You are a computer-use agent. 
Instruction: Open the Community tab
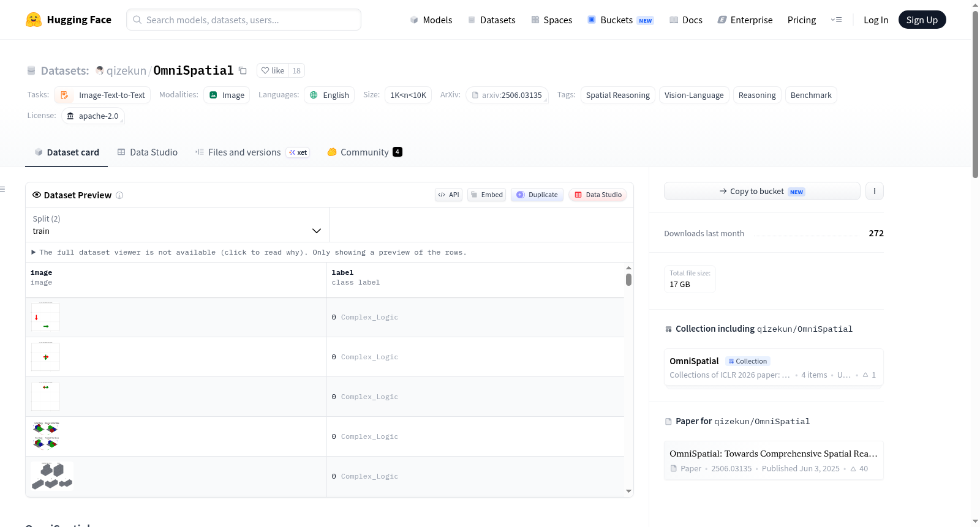pyautogui.click(x=364, y=152)
